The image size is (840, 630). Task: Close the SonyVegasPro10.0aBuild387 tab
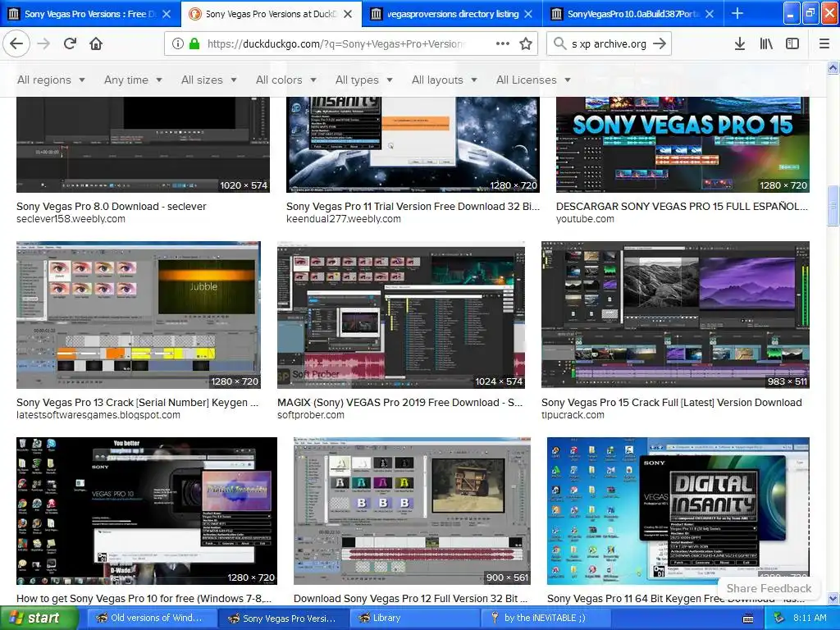coord(710,14)
